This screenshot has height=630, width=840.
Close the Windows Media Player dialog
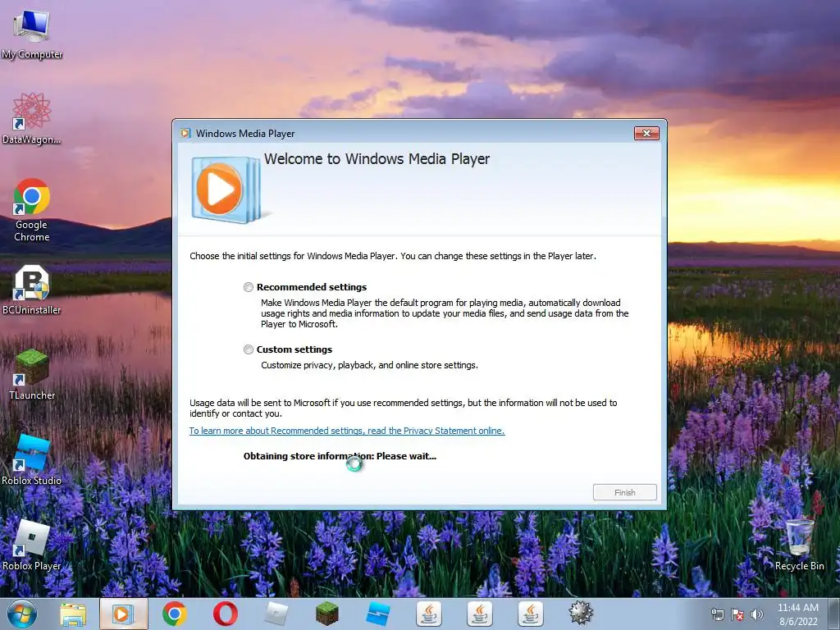point(646,134)
